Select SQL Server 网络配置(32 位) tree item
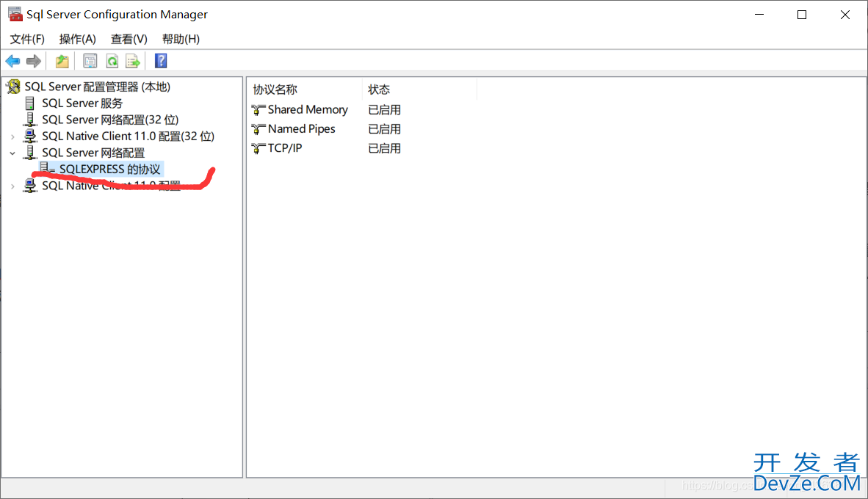The image size is (868, 499). [x=110, y=120]
